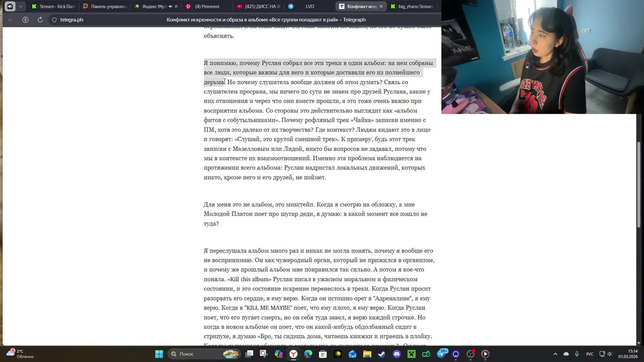
Task: Switch to the big_zhano Stream tab
Action: tap(412, 7)
